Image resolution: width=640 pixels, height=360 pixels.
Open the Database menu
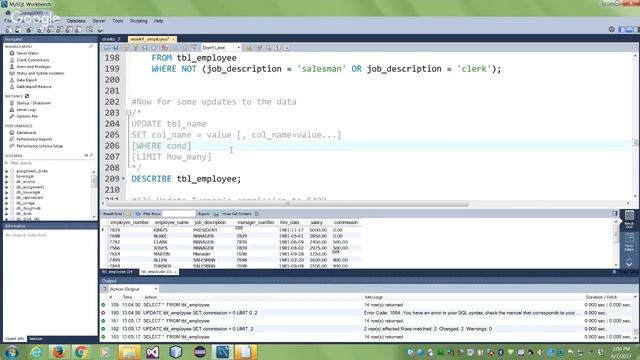point(76,20)
